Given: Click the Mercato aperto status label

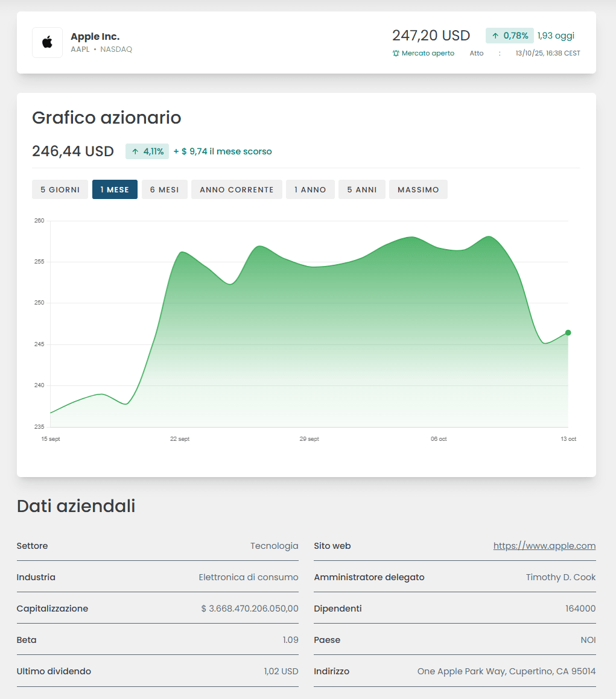Looking at the screenshot, I should tap(428, 53).
